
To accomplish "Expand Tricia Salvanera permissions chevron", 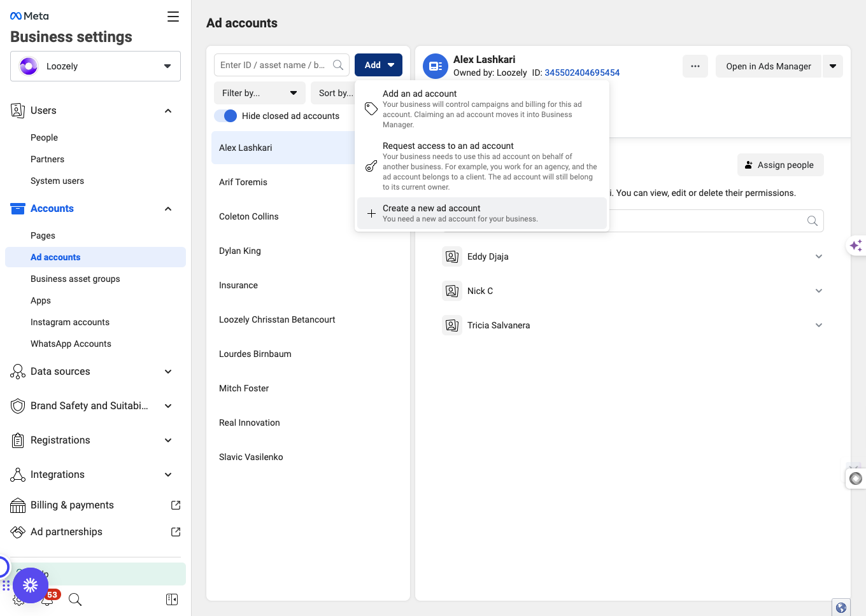I will pos(819,325).
